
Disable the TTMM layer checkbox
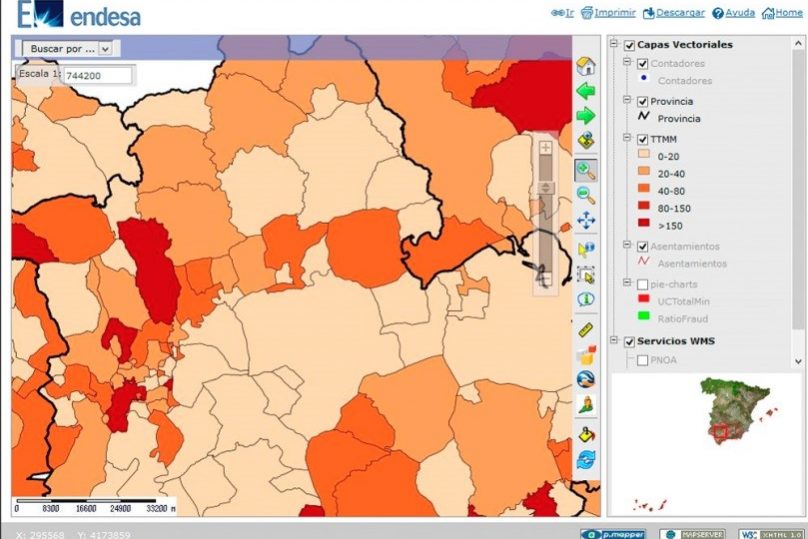[x=643, y=139]
